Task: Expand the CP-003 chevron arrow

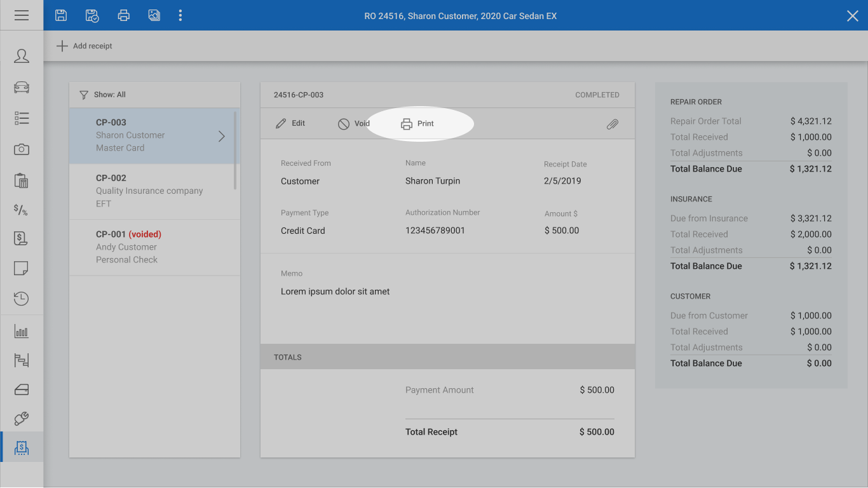Action: pyautogui.click(x=222, y=136)
